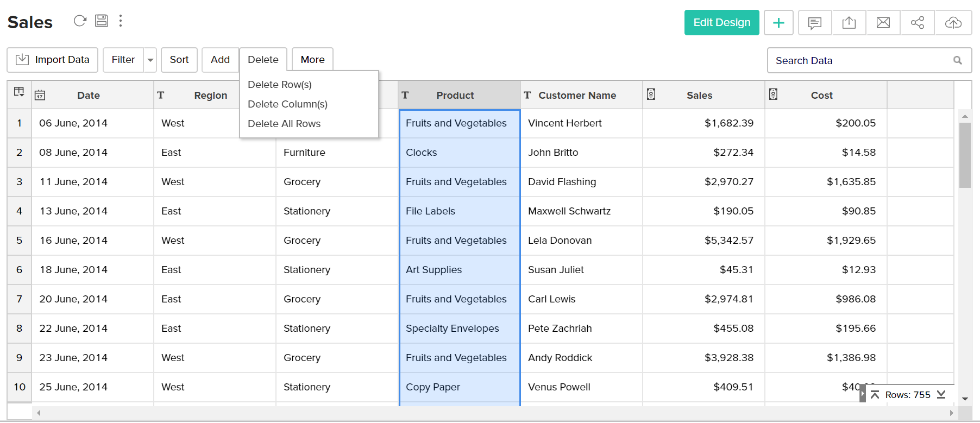Open the table column selector icon
The image size is (980, 423).
coord(19,92)
